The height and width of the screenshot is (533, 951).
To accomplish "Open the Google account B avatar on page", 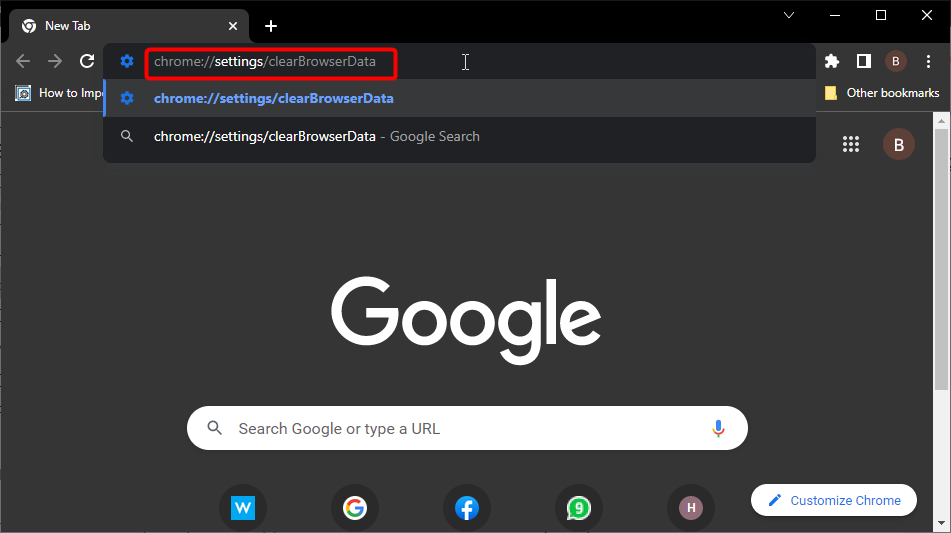I will tap(898, 144).
